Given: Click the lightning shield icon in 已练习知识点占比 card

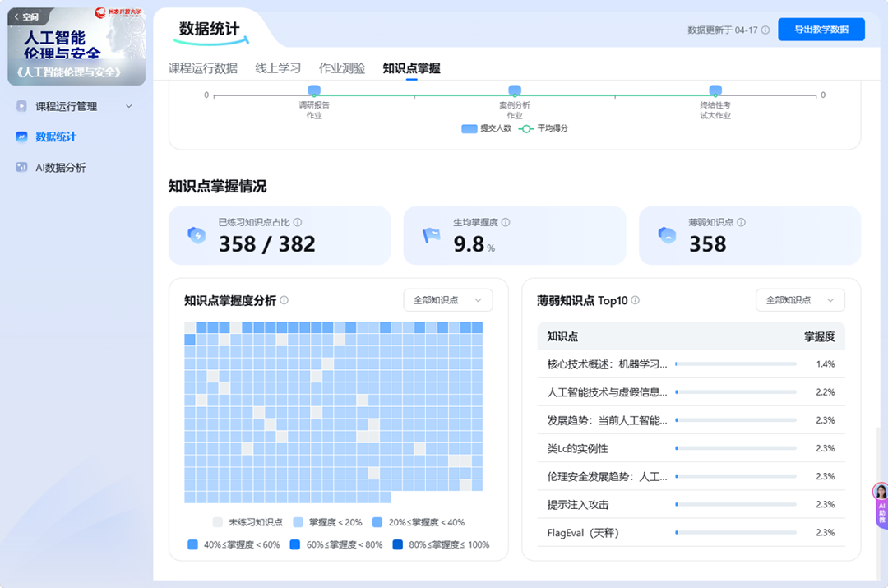Looking at the screenshot, I should (x=197, y=235).
